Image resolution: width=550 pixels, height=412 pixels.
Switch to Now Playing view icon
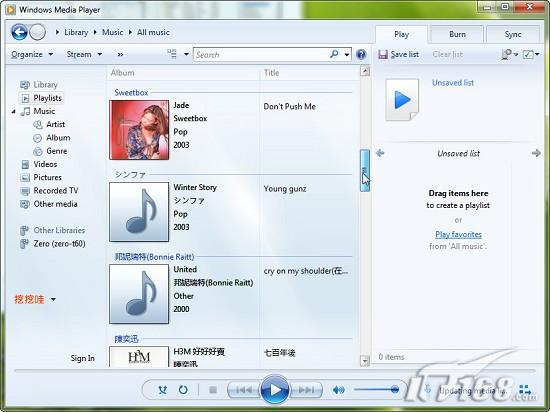525,390
